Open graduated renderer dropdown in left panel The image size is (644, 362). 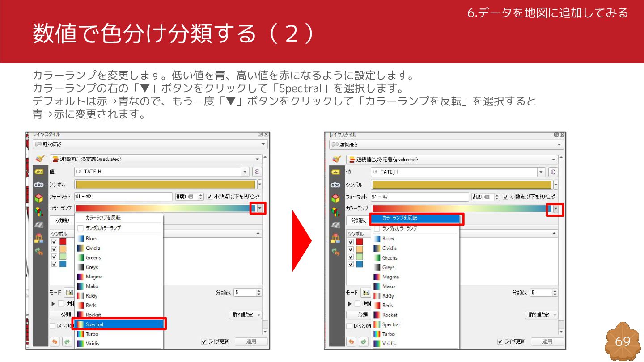coord(155,159)
